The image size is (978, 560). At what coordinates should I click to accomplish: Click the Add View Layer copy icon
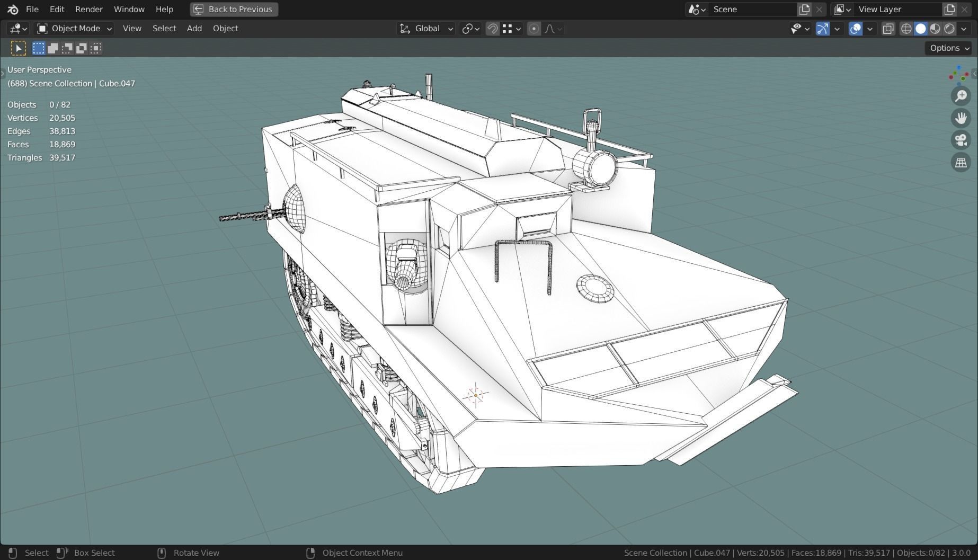tap(949, 9)
